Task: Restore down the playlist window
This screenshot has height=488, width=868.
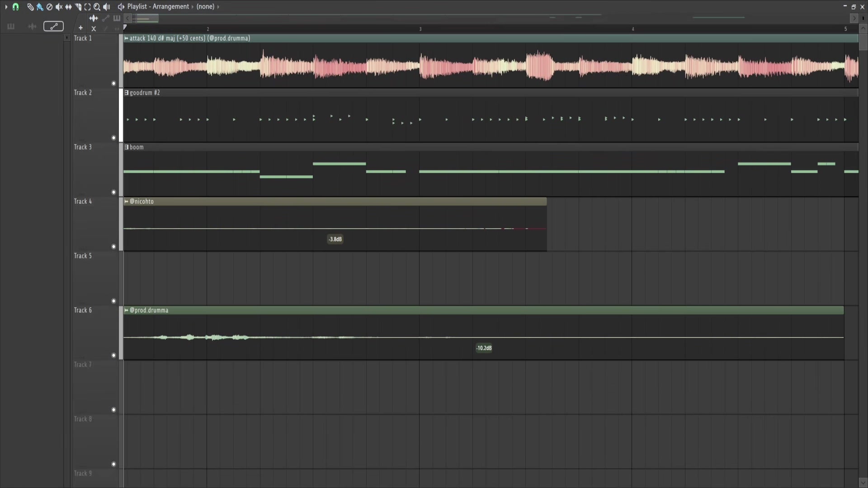Action: pyautogui.click(x=854, y=7)
